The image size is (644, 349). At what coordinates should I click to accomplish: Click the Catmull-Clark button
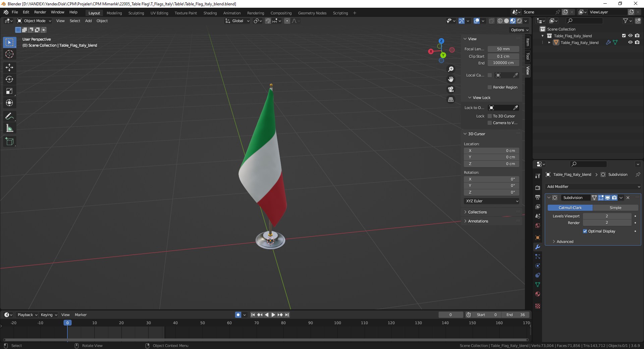point(570,208)
